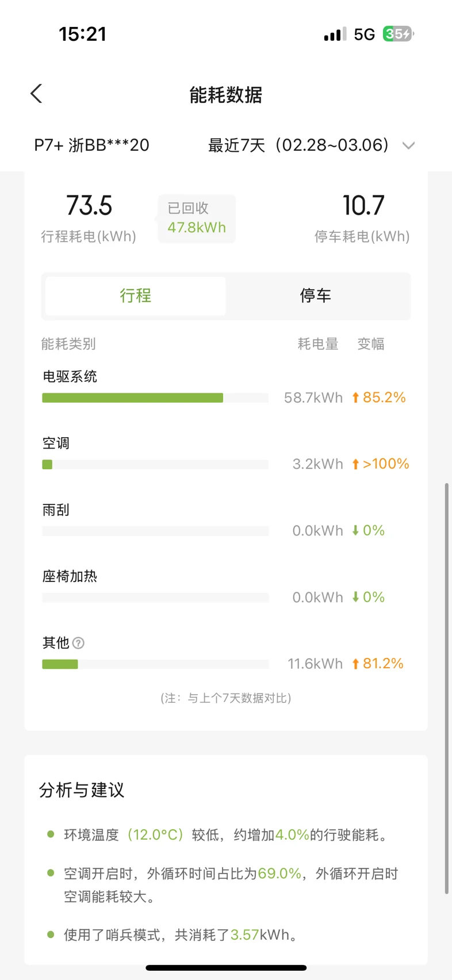The image size is (452, 980).
Task: Tap the 其他 orange up-arrow icon
Action: [x=355, y=664]
